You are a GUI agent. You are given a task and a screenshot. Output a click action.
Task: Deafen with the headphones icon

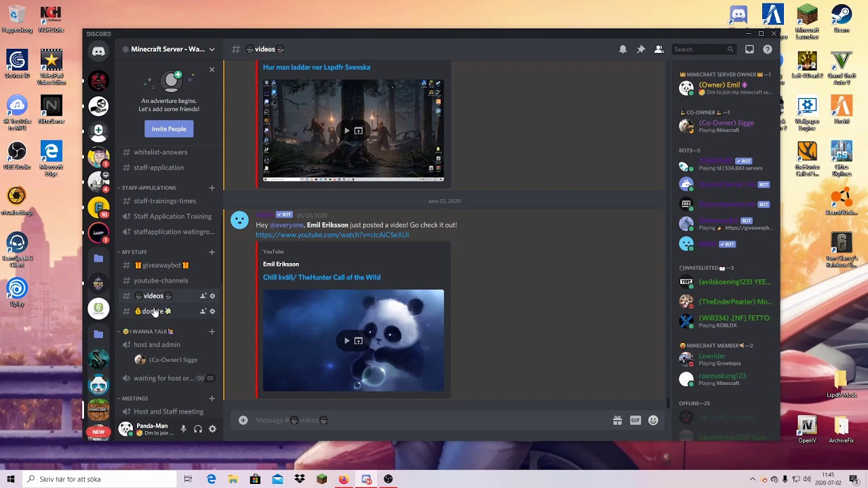(x=198, y=429)
